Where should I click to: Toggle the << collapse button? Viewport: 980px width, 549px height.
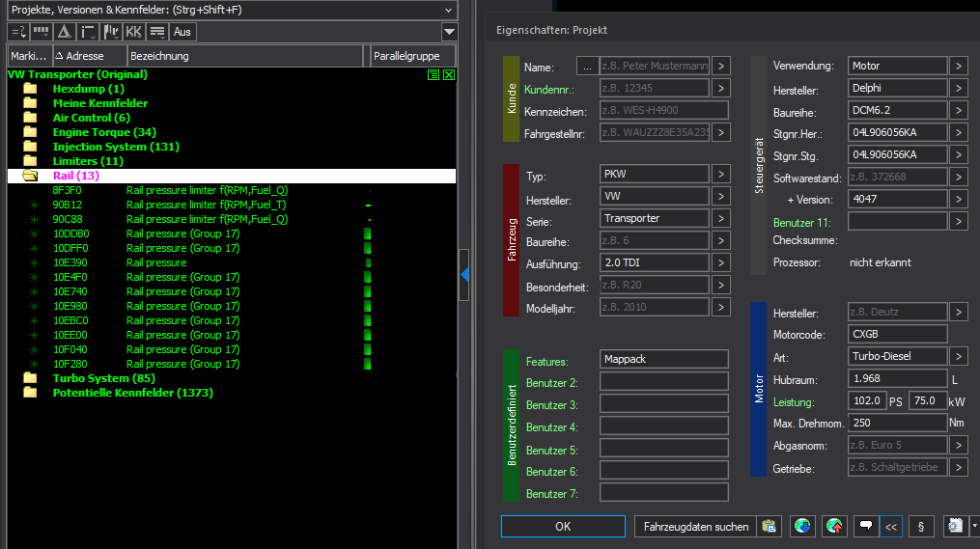click(x=891, y=527)
